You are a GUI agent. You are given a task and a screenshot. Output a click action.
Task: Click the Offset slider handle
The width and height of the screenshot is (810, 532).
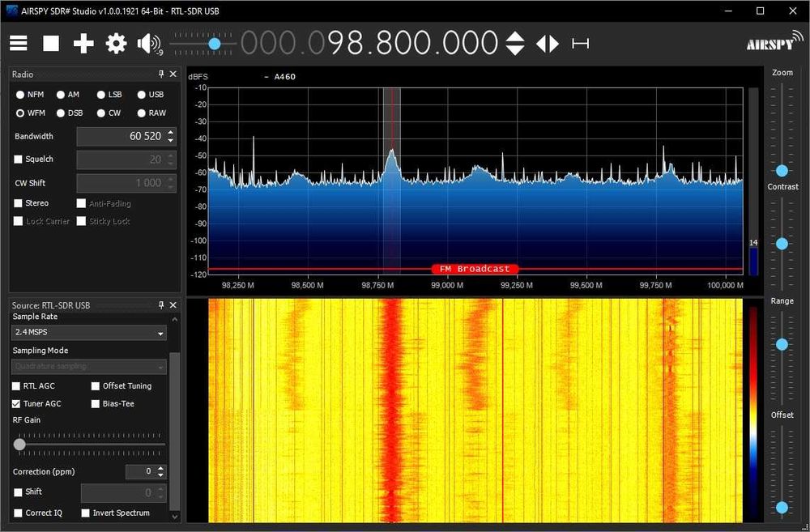click(782, 508)
